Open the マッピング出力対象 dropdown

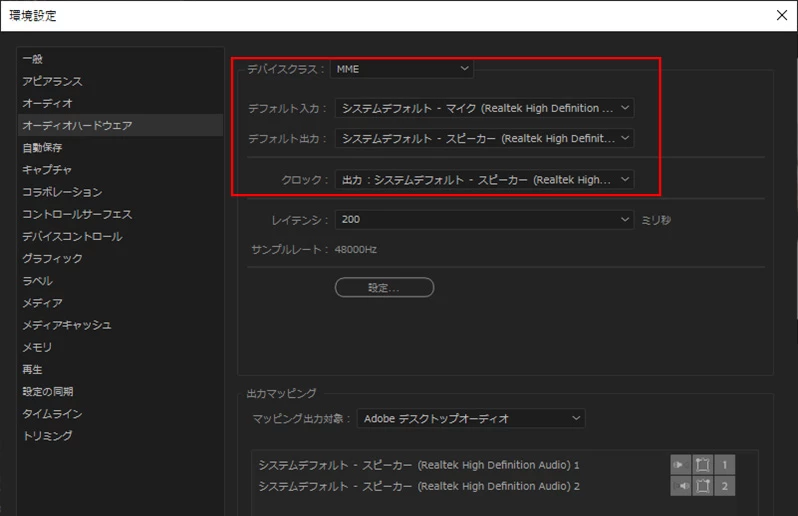(x=471, y=418)
